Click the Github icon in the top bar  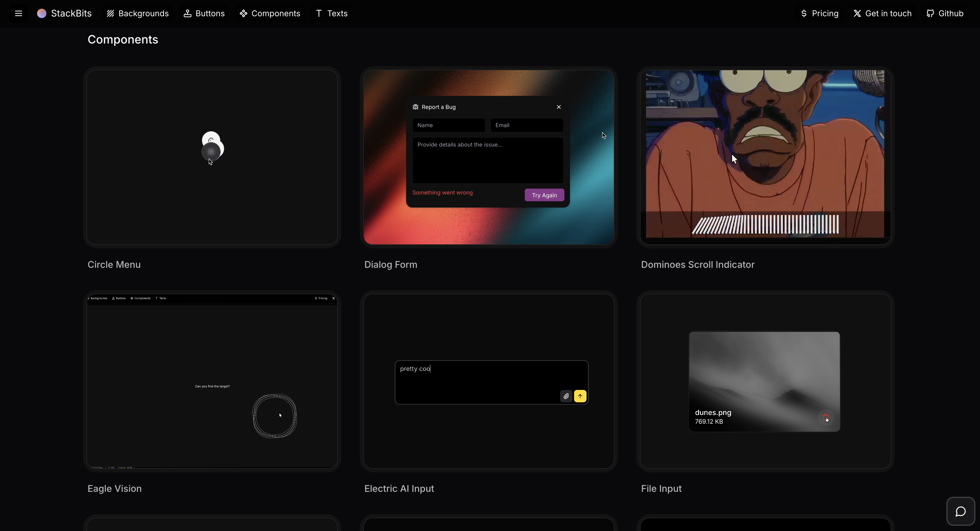pyautogui.click(x=931, y=13)
